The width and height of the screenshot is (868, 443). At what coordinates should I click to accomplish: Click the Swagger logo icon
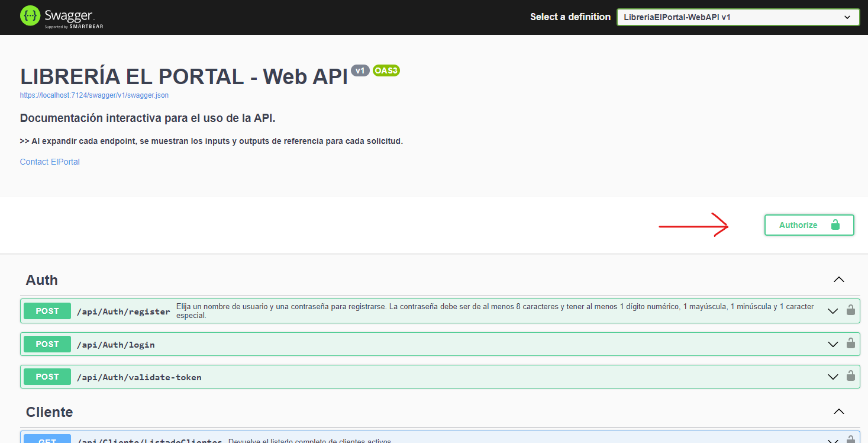point(30,16)
